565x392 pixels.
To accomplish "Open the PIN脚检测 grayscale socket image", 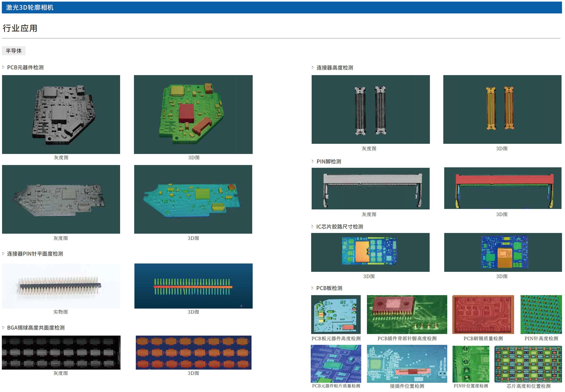I will (x=371, y=189).
